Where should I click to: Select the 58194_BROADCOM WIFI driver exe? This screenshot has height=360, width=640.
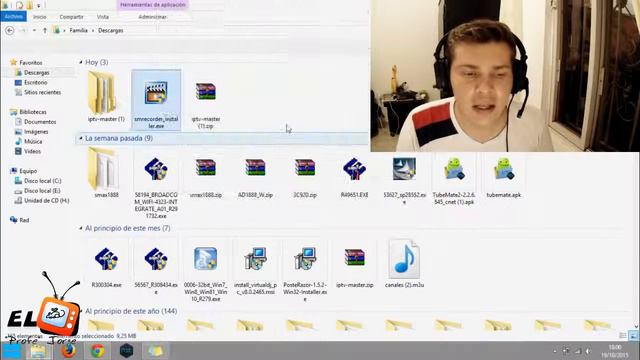(x=156, y=188)
